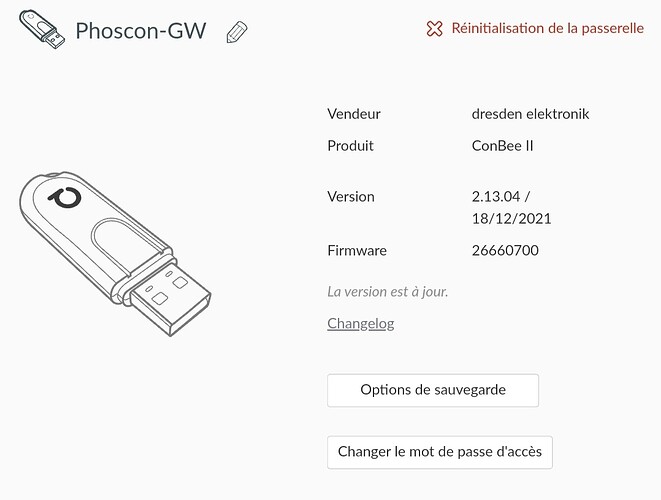The image size is (661, 500).
Task: Click the ConBee II product value
Action: 502,146
